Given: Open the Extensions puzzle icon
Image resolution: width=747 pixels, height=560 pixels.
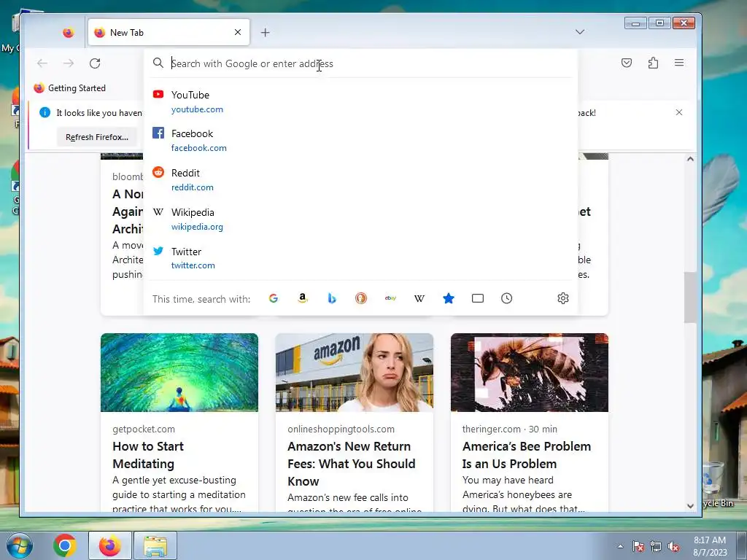Looking at the screenshot, I should coord(653,63).
